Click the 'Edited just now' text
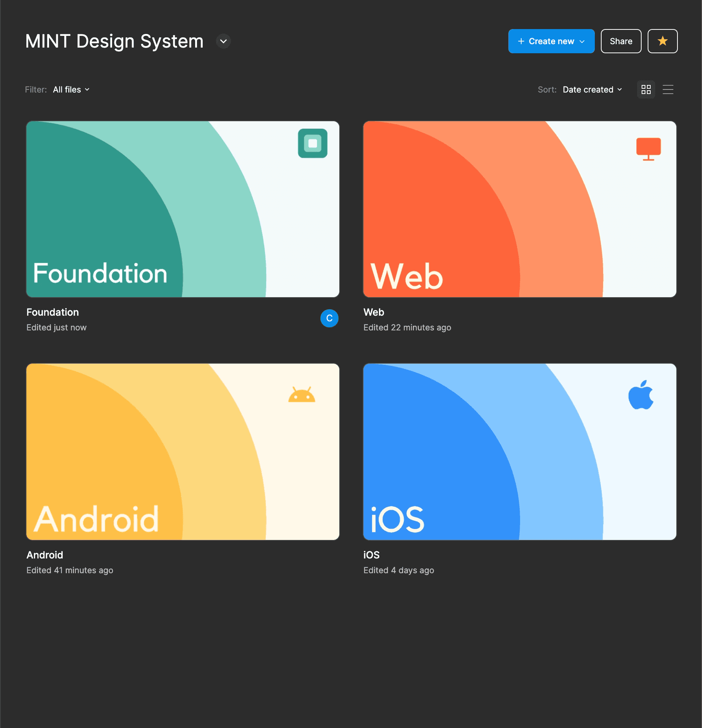702x728 pixels. pos(57,327)
